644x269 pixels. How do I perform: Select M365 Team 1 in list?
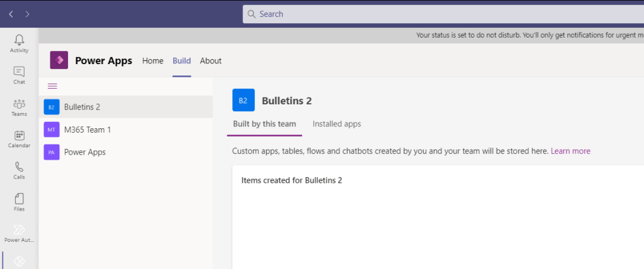(87, 129)
